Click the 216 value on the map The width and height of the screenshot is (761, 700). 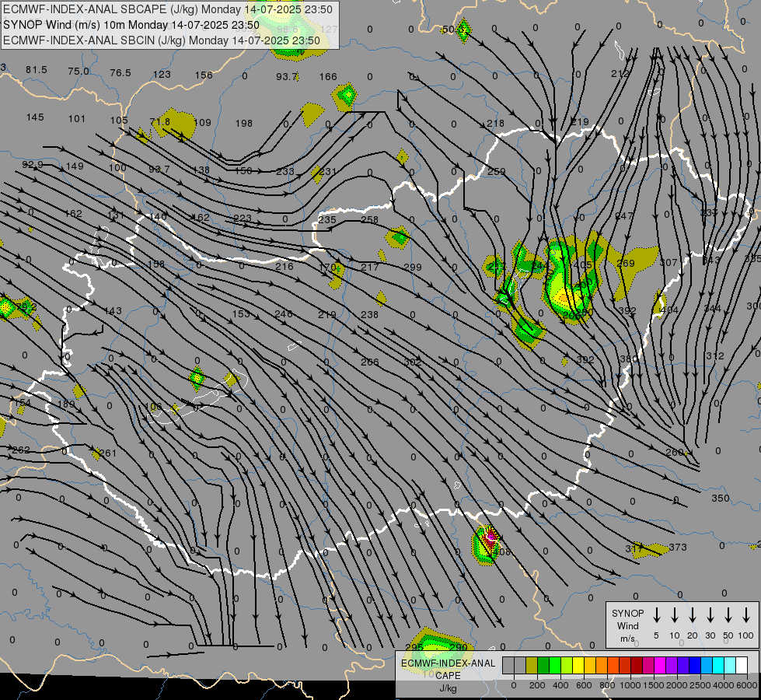(285, 266)
